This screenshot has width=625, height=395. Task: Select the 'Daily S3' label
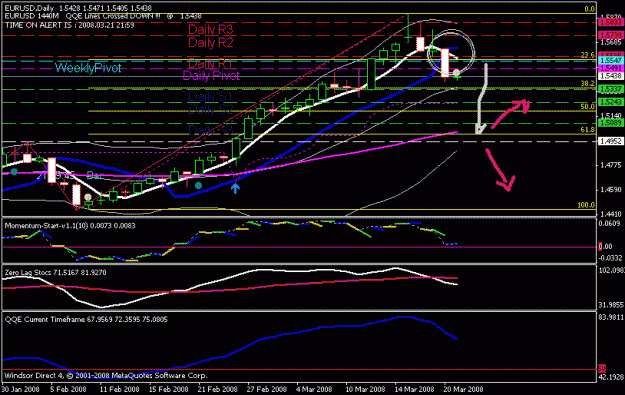click(210, 130)
